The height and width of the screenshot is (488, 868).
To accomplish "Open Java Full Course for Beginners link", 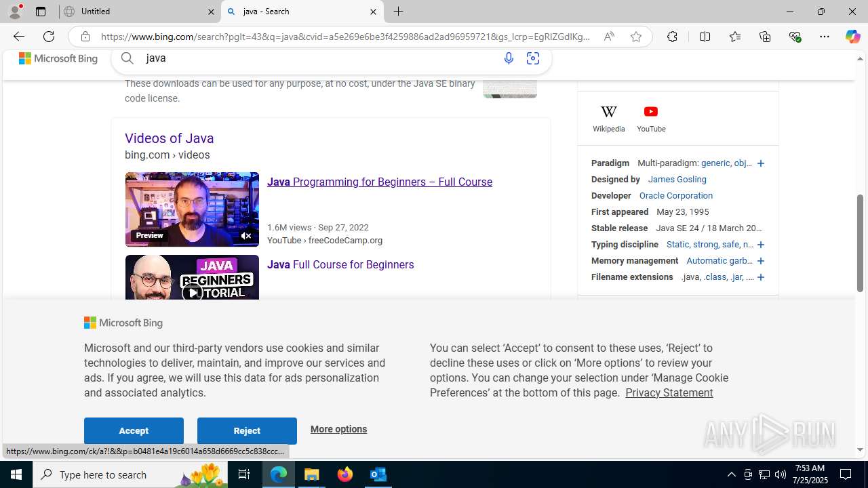I will click(x=340, y=264).
